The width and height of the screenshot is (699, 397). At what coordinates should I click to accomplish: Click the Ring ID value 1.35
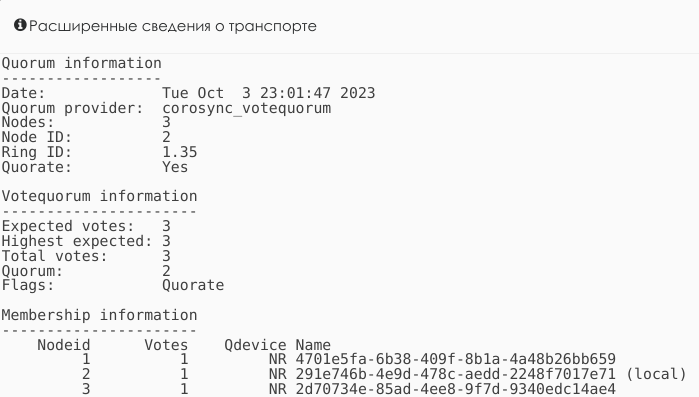(x=180, y=152)
